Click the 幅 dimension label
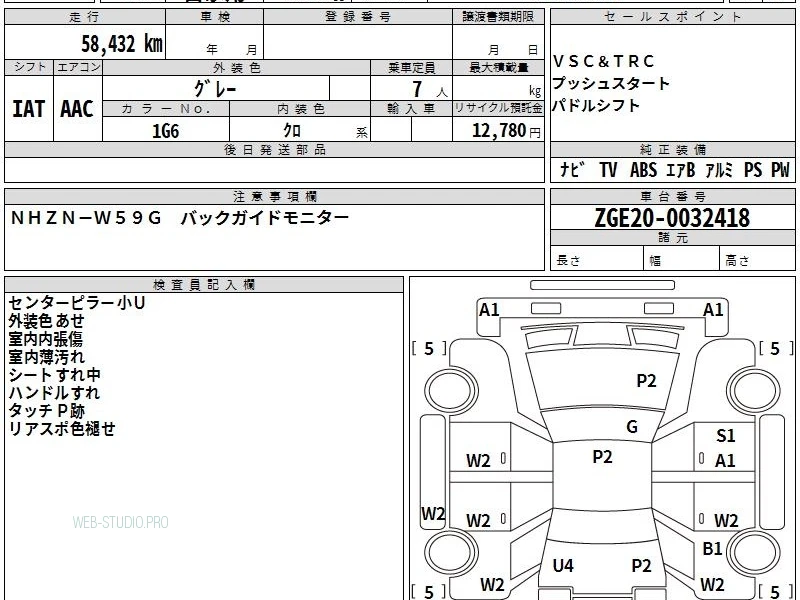800x600 pixels. pyautogui.click(x=655, y=261)
